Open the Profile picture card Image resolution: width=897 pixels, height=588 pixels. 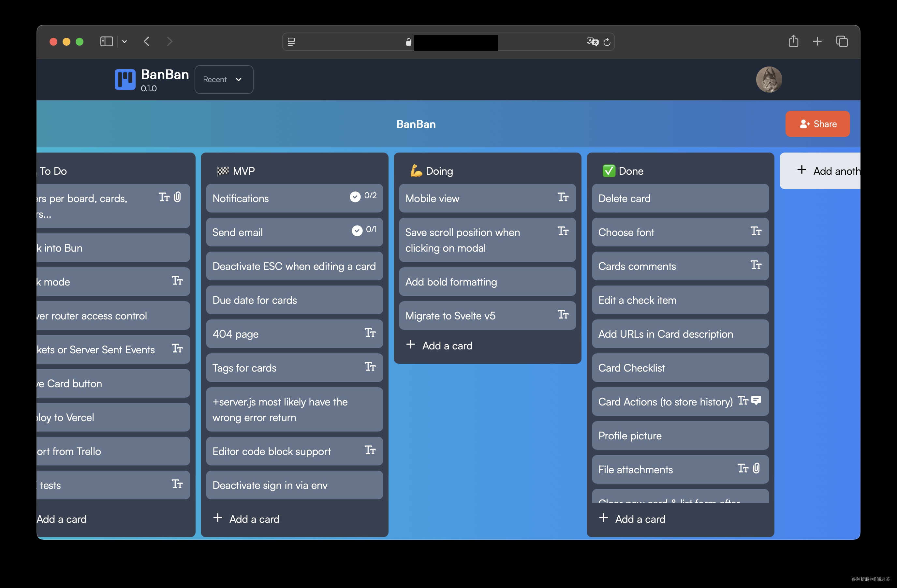pos(680,436)
